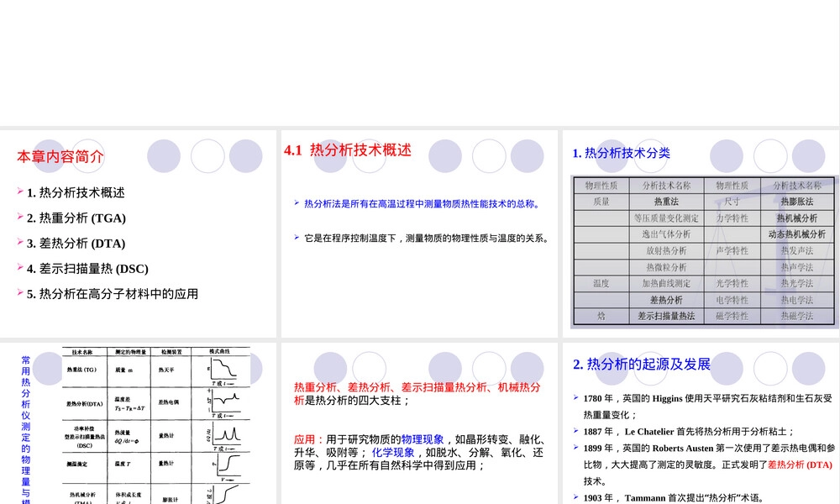The height and width of the screenshot is (504, 840).
Task: Click the bullet starting 1899 年，英国的 Roberts Austen
Action: [709, 465]
